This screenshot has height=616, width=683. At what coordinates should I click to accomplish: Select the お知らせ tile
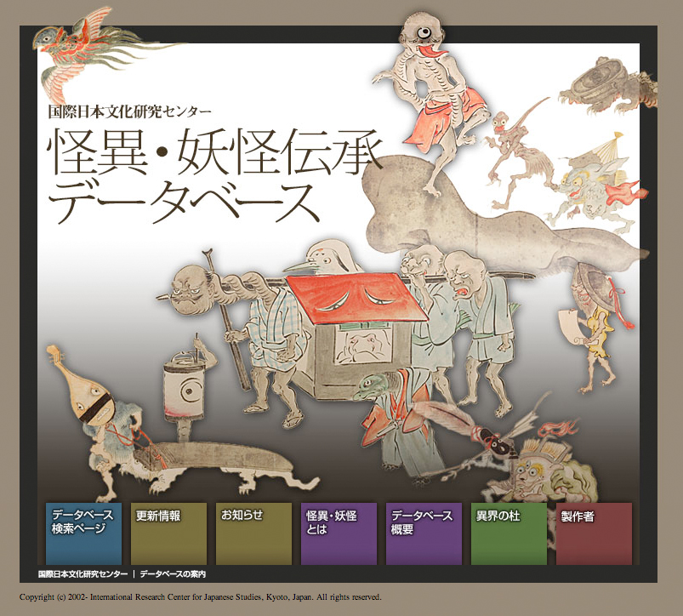(253, 533)
